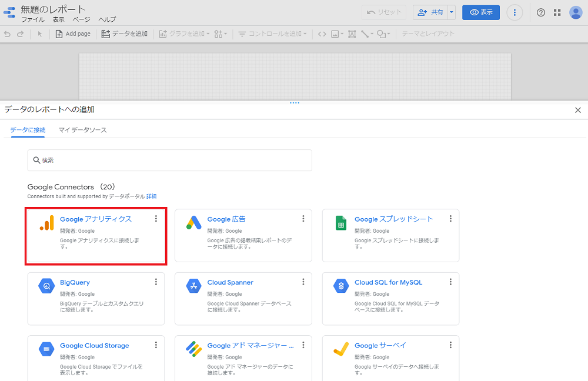588x381 pixels.
Task: Expand the three-dot menu on BigQuery card
Action: [156, 282]
